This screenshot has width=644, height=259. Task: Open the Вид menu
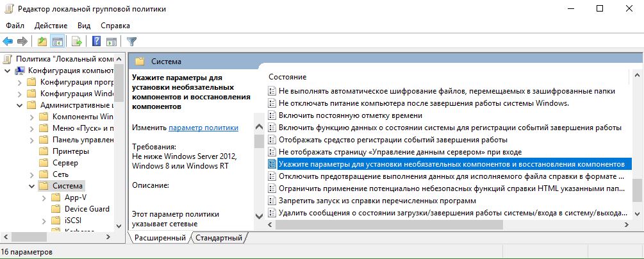click(x=84, y=25)
